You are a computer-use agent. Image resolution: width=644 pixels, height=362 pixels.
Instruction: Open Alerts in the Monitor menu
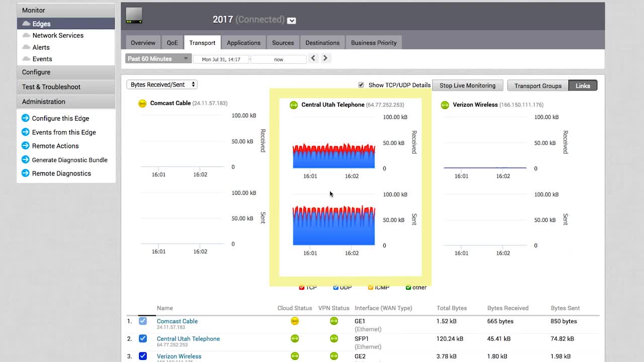[41, 47]
